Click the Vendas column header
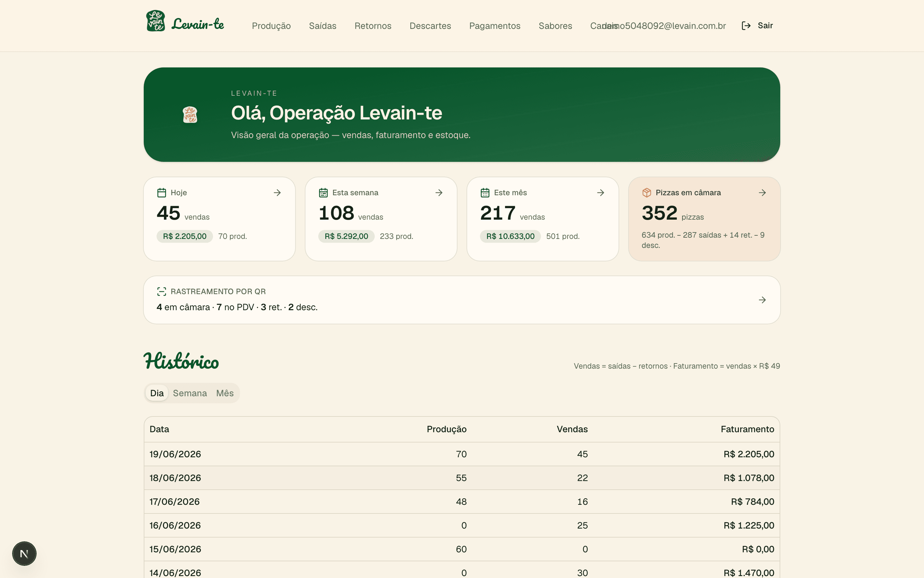Image resolution: width=924 pixels, height=578 pixels. [572, 429]
